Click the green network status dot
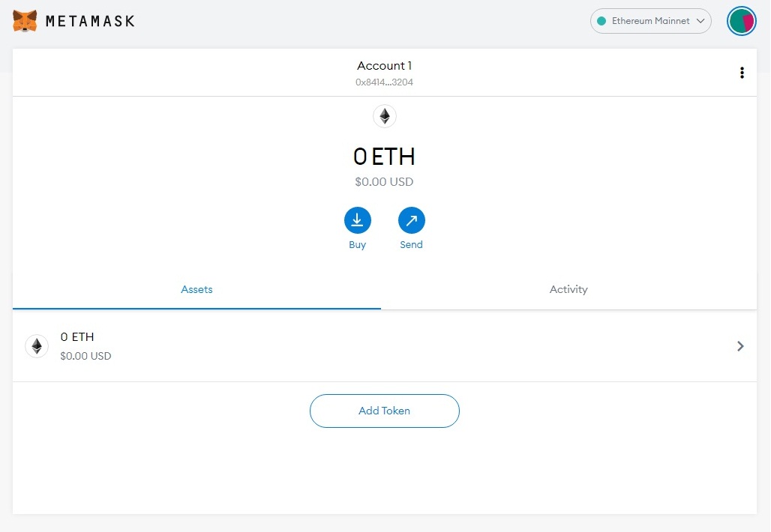The width and height of the screenshot is (771, 532). (x=601, y=21)
